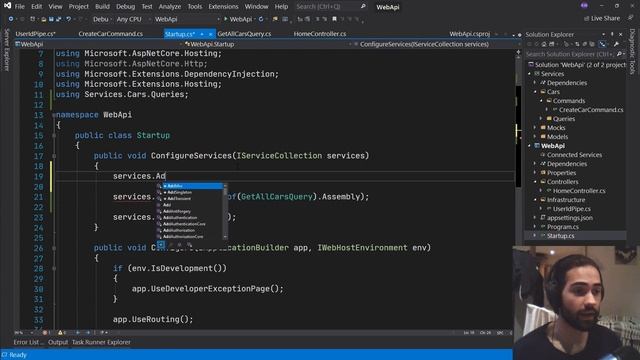This screenshot has width=640, height=360.
Task: Click the Solution Explorer search options icon
Action: point(620,54)
